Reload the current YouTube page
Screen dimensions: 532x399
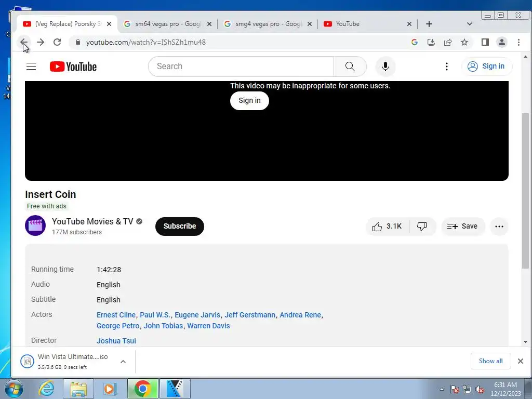coord(57,42)
